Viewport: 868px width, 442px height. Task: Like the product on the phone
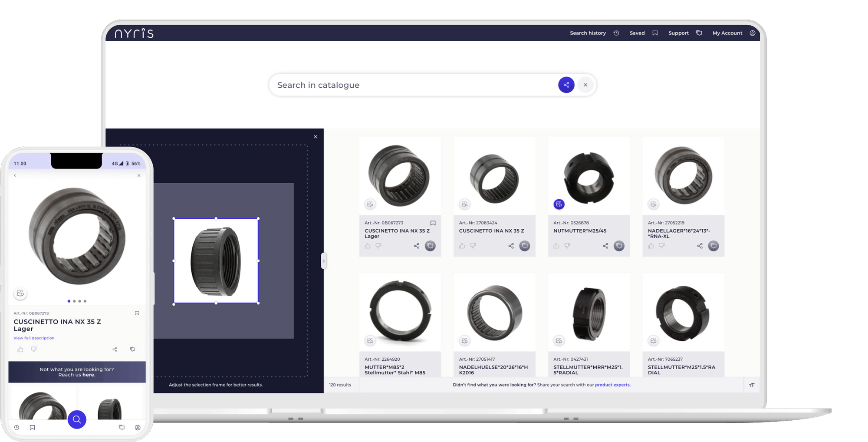click(x=20, y=349)
